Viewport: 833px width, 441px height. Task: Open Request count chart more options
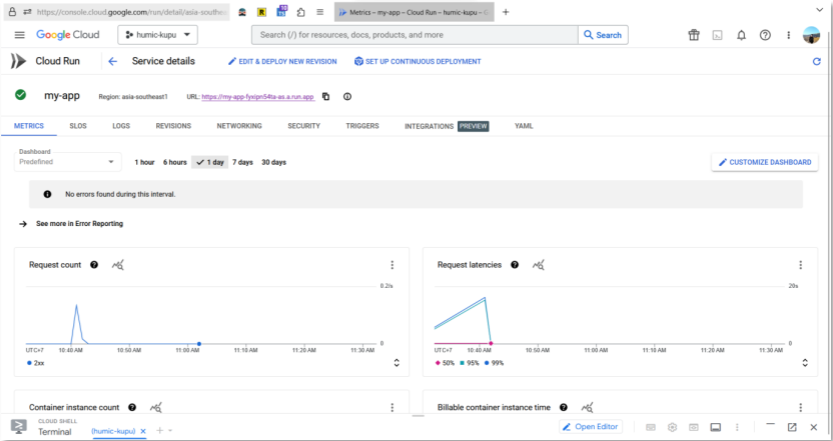coord(392,265)
